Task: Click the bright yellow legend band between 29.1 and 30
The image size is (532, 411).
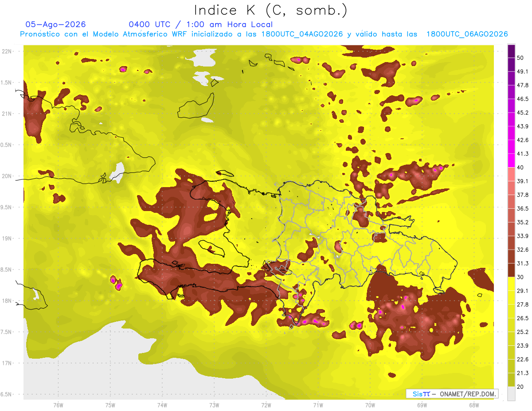Action: pos(511,284)
